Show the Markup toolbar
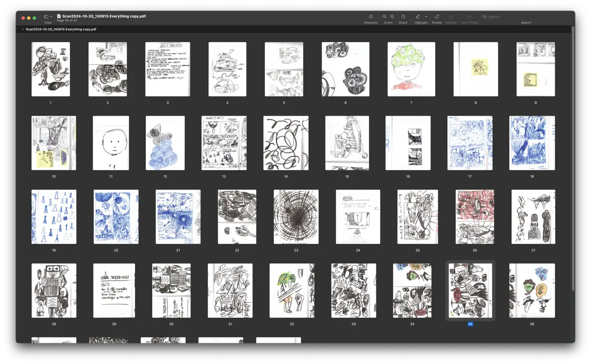The image size is (591, 364). tap(451, 17)
